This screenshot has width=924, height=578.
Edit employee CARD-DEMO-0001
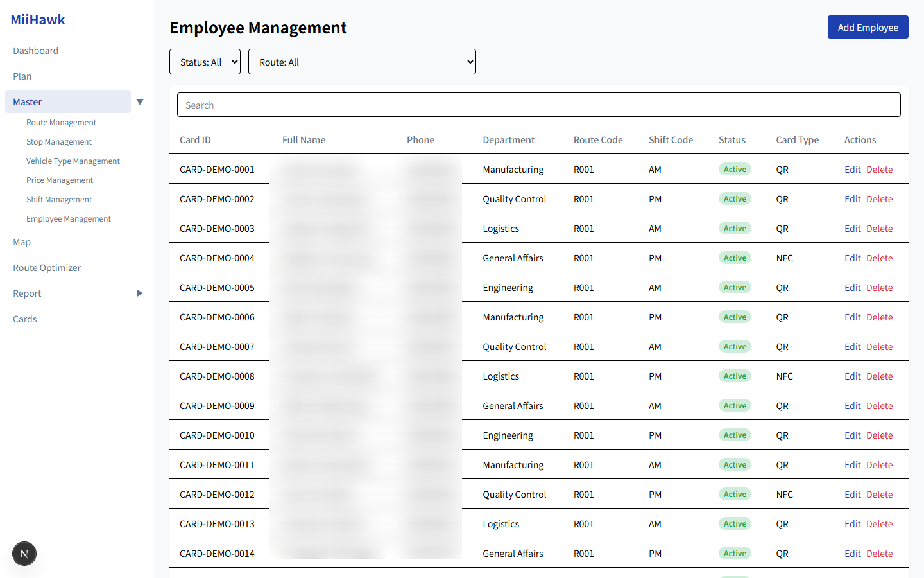point(852,170)
